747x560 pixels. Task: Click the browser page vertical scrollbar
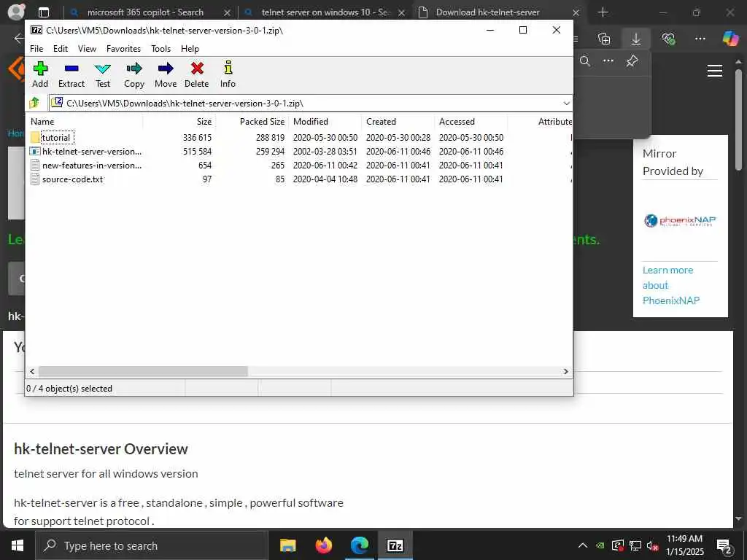738,120
